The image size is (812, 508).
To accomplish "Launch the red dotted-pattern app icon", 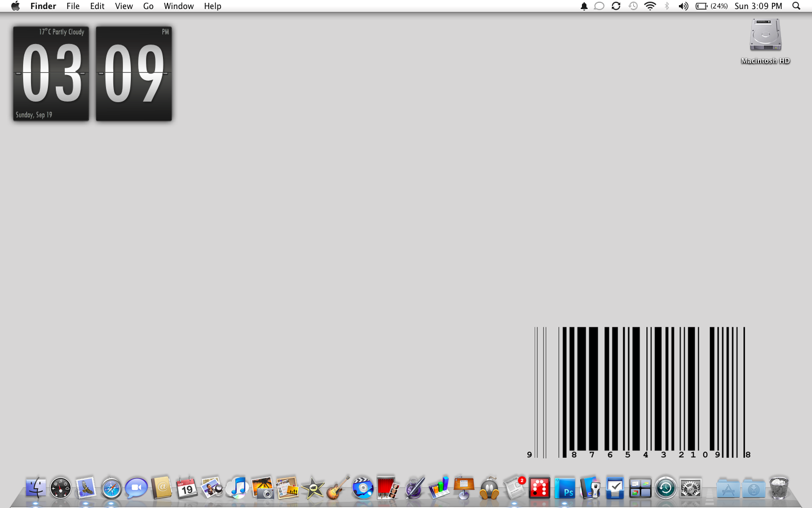I will (x=540, y=488).
